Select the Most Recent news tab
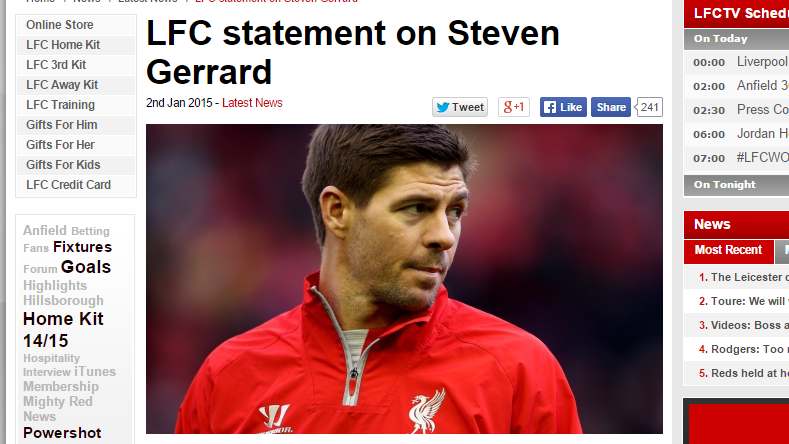This screenshot has height=444, width=789. click(x=728, y=250)
